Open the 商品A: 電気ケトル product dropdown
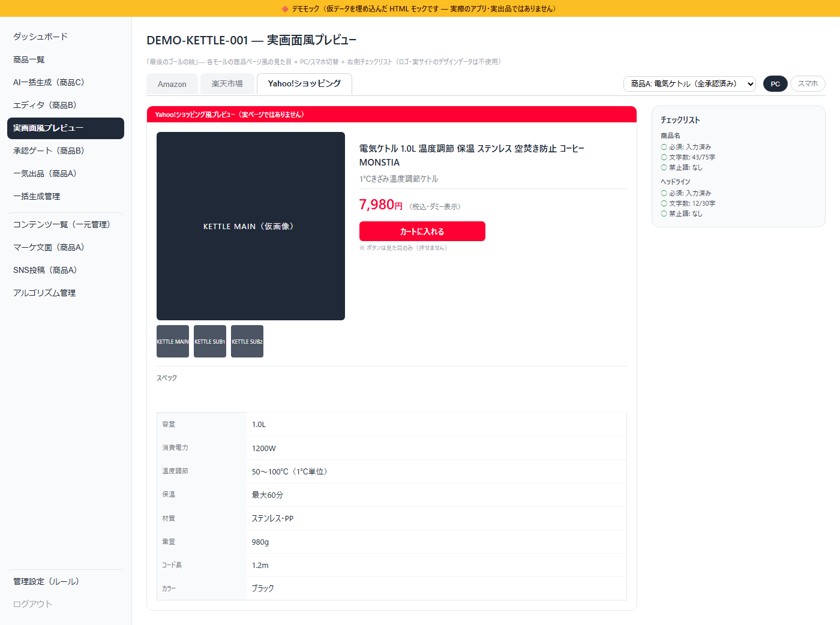The image size is (840, 625). tap(689, 84)
